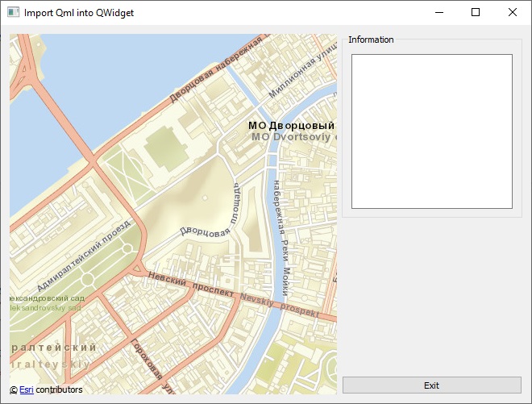The width and height of the screenshot is (532, 404).
Task: Click the Exit button
Action: pyautogui.click(x=431, y=385)
